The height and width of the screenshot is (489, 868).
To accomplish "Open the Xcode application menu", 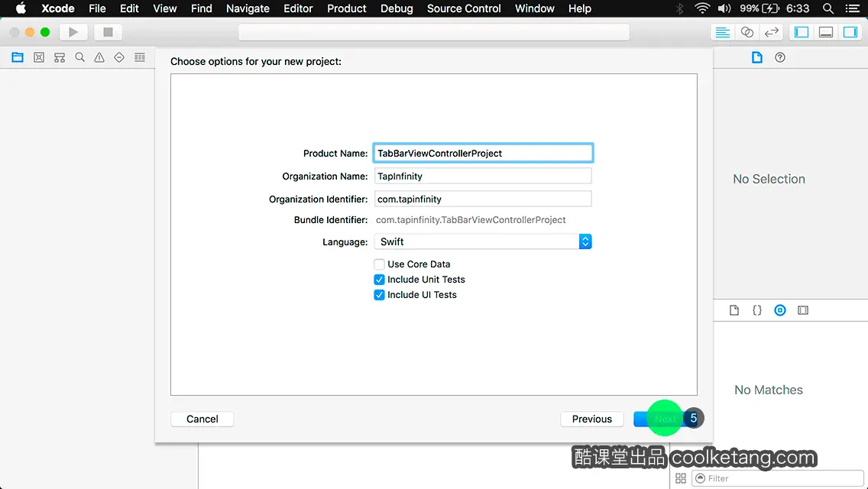I will pyautogui.click(x=57, y=8).
